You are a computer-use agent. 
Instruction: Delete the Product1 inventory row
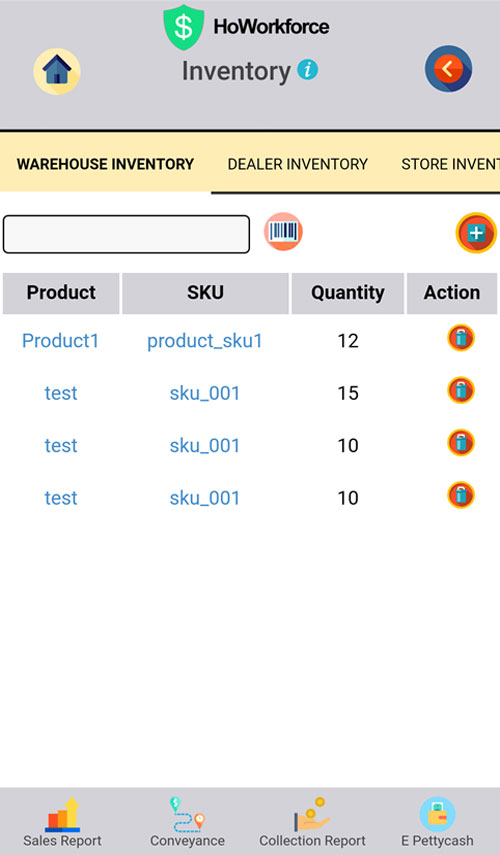(x=461, y=338)
